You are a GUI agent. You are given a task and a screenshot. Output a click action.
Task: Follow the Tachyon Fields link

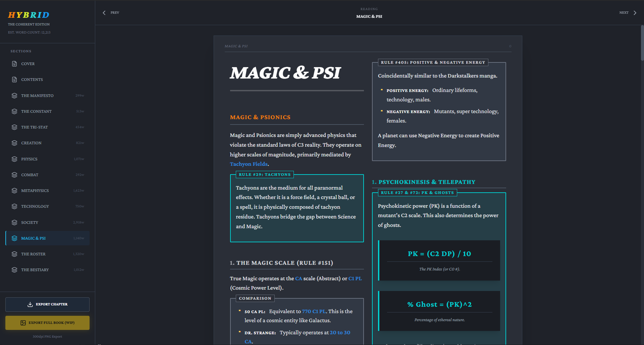tap(249, 164)
